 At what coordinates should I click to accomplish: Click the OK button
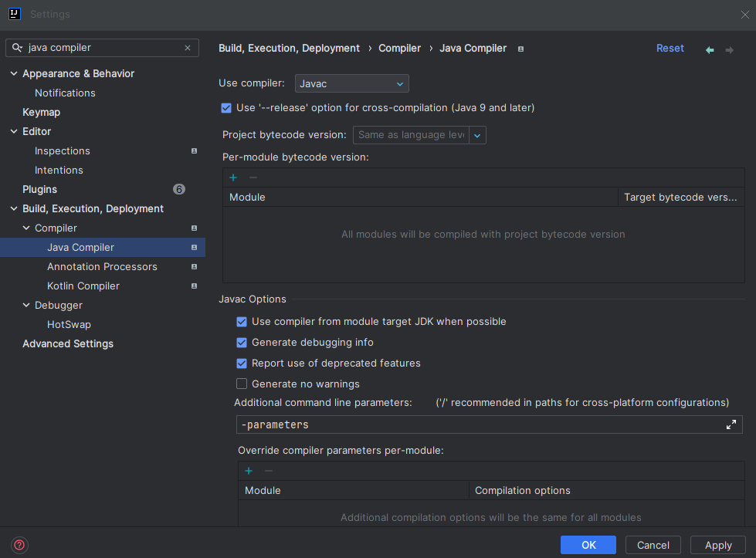click(588, 545)
